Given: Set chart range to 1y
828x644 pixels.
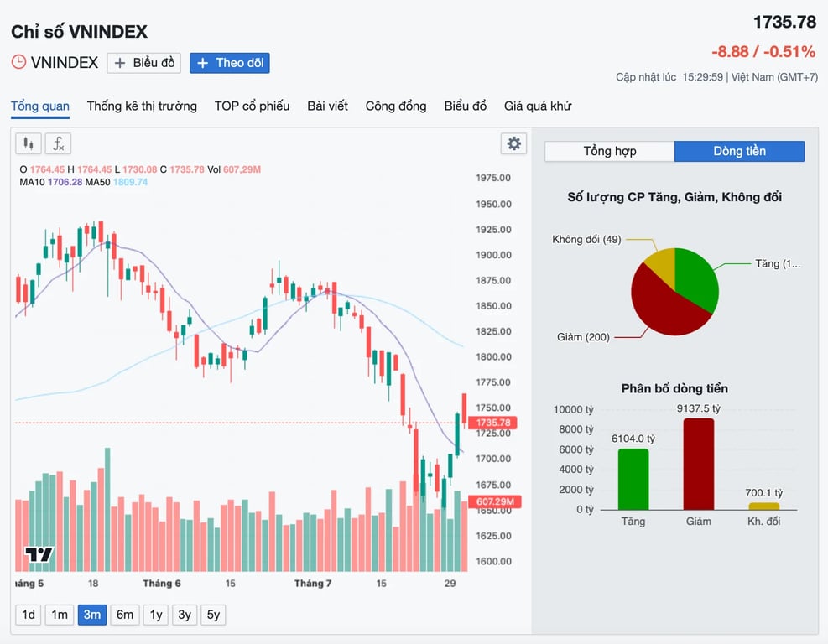Looking at the screenshot, I should tap(156, 615).
